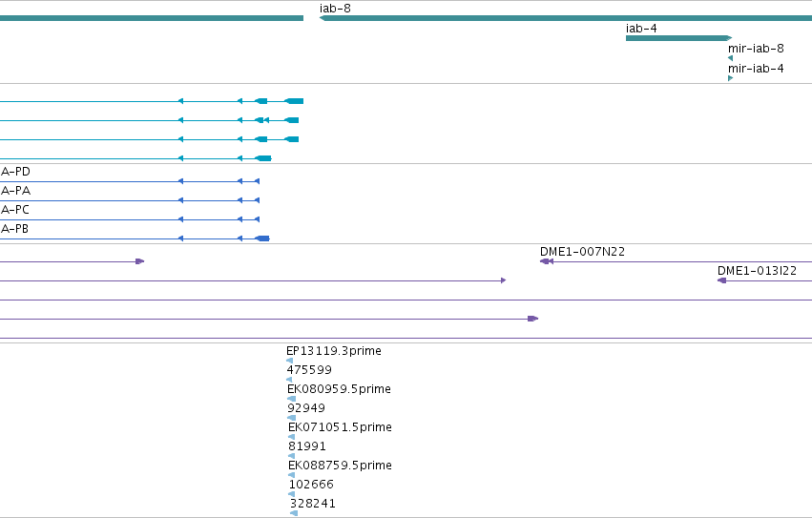Click the EP13119.3prime feature label
This screenshot has height=518, width=812.
pyautogui.click(x=334, y=351)
